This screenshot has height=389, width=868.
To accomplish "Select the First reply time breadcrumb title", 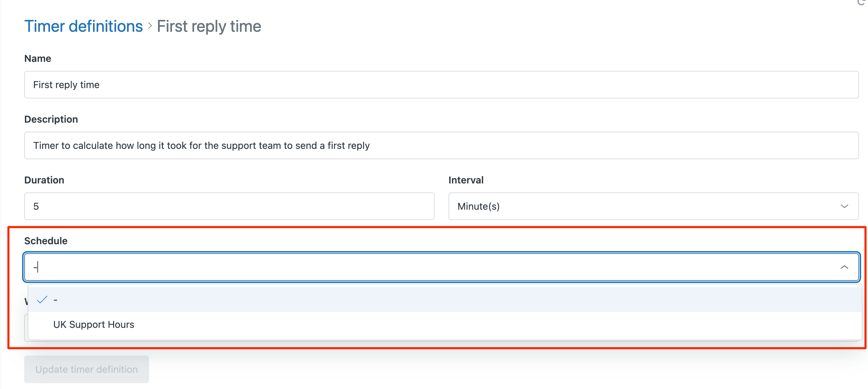I will tap(209, 26).
